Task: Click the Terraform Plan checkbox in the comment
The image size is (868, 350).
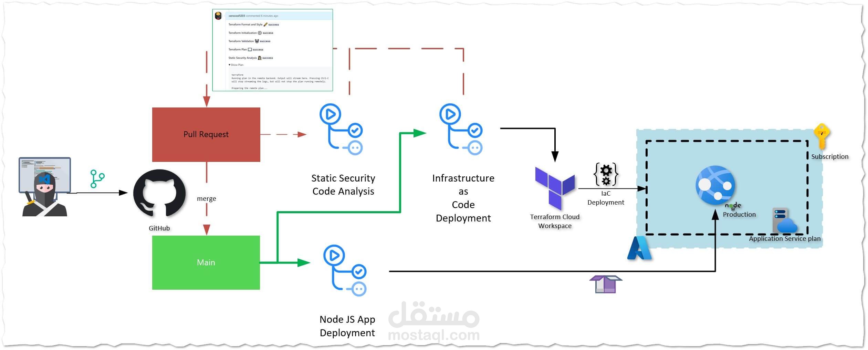Action: click(249, 50)
